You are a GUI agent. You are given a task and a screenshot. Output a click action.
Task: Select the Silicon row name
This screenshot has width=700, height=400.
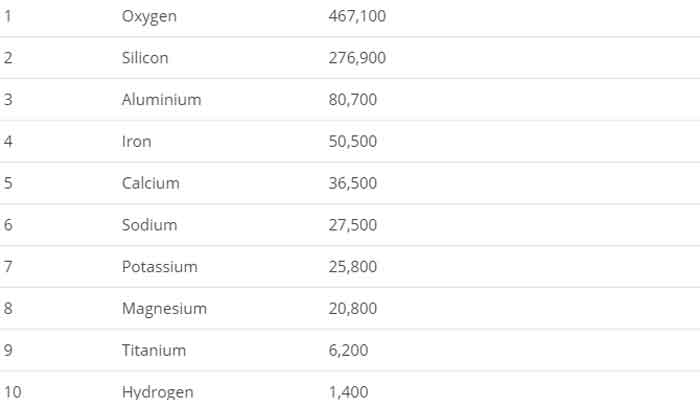click(x=145, y=58)
